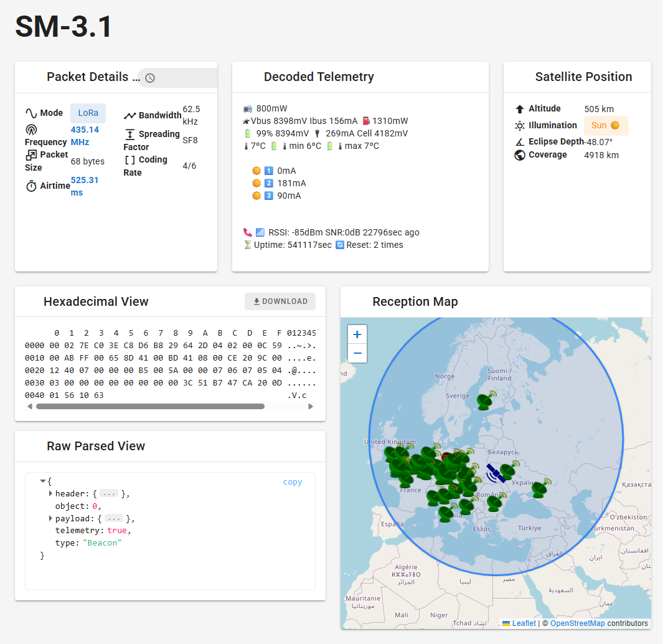Viewport: 663px width, 644px height.
Task: Click the copy link in Raw Parsed View
Action: pyautogui.click(x=293, y=481)
